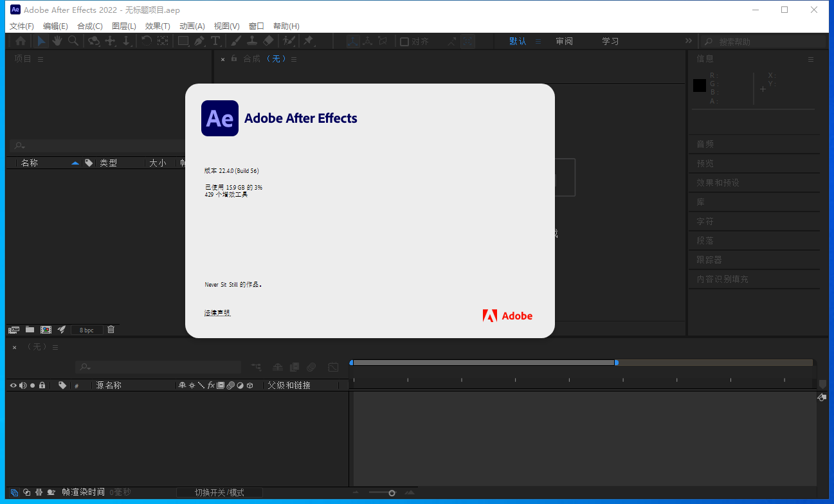Select the Rotation tool

(146, 41)
